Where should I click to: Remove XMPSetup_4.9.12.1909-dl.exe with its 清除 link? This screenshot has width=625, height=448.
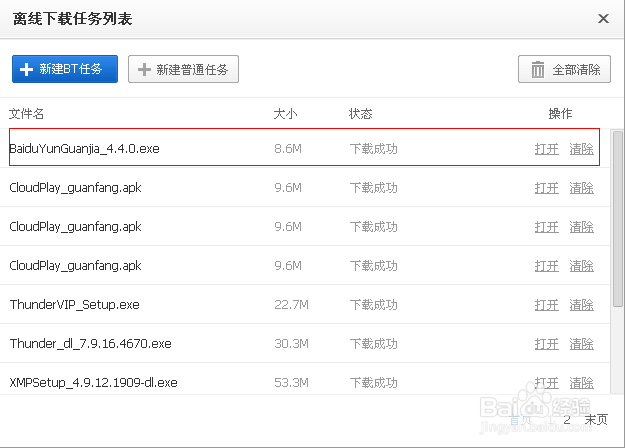pos(581,383)
